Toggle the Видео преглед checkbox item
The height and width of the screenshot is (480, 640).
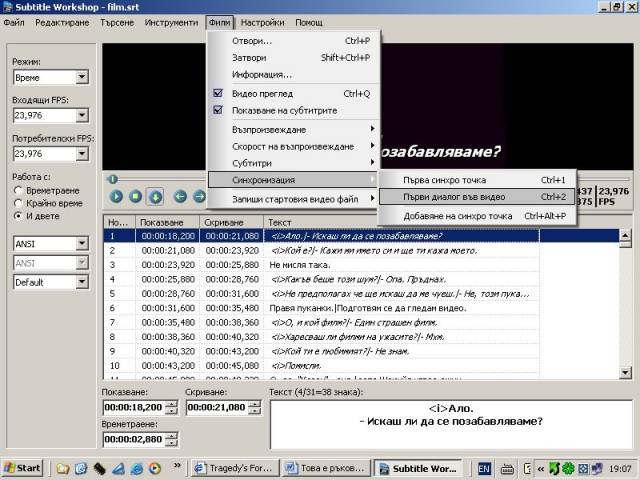(x=293, y=93)
